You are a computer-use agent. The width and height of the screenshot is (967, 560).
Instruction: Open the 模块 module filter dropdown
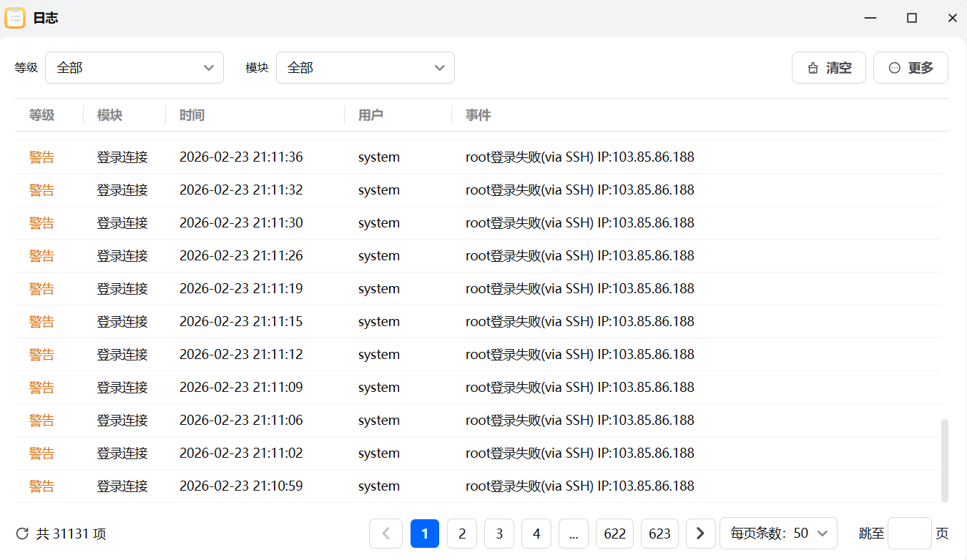(365, 67)
